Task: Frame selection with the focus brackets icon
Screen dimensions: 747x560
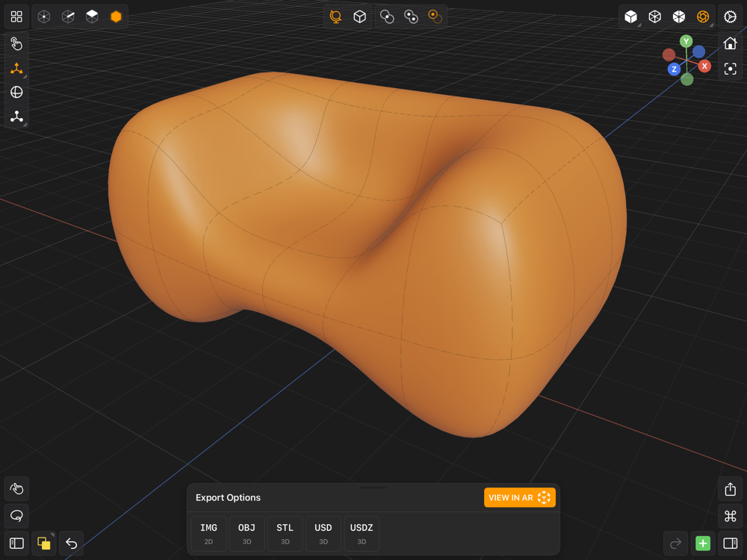Action: pyautogui.click(x=730, y=69)
